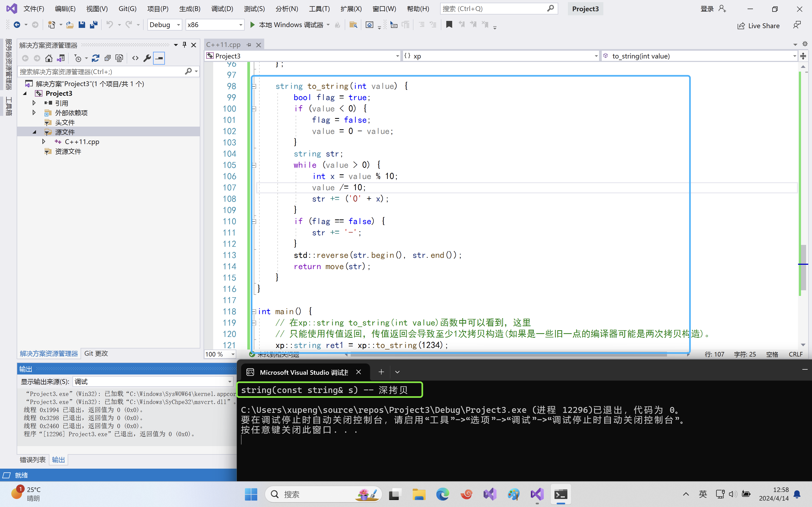Toggle a bookmark on the current line
812x507 pixels.
(x=449, y=24)
